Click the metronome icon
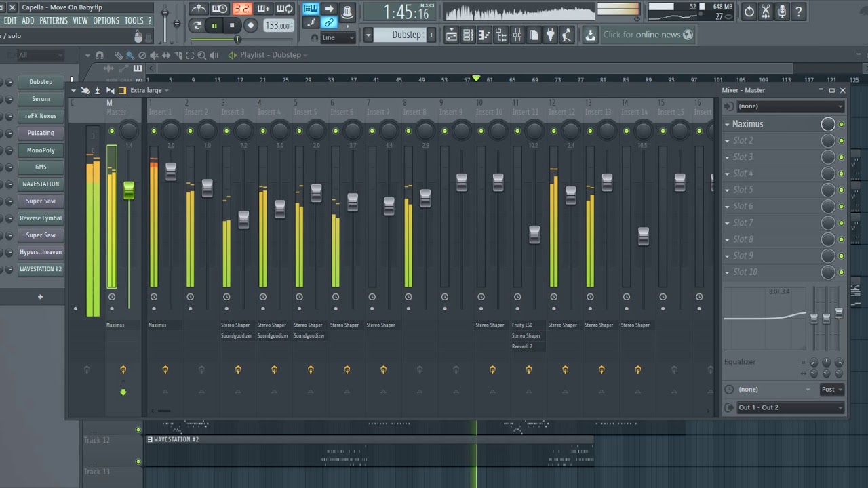The image size is (868, 488). pos(199,9)
